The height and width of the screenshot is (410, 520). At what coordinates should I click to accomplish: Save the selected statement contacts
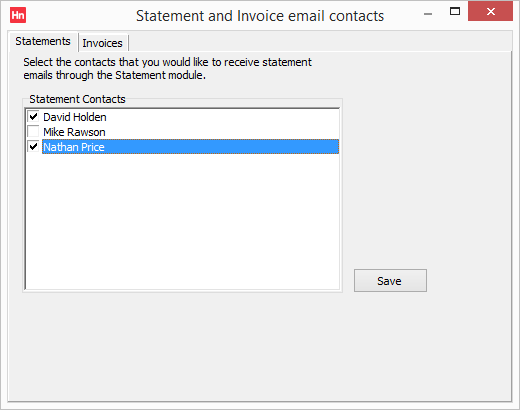point(390,281)
